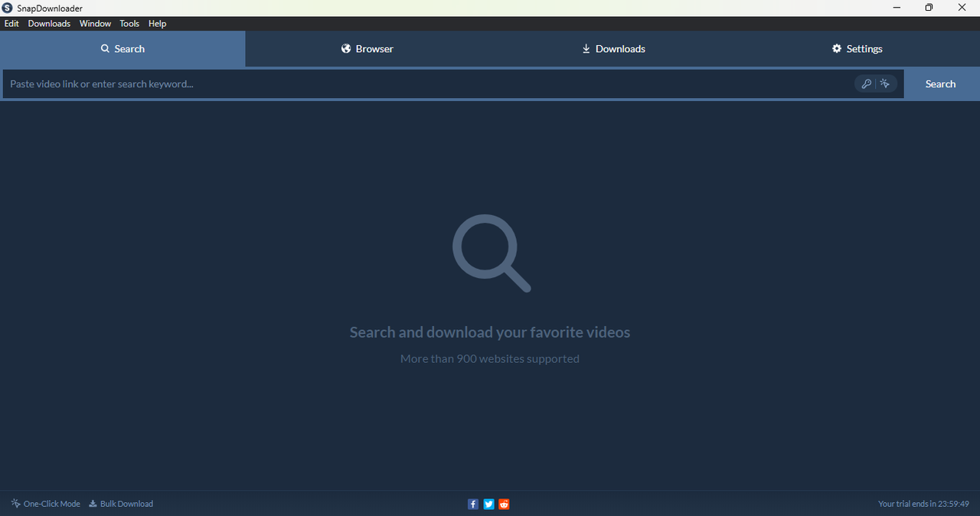This screenshot has width=980, height=516.
Task: Open the Help menu
Action: point(157,24)
